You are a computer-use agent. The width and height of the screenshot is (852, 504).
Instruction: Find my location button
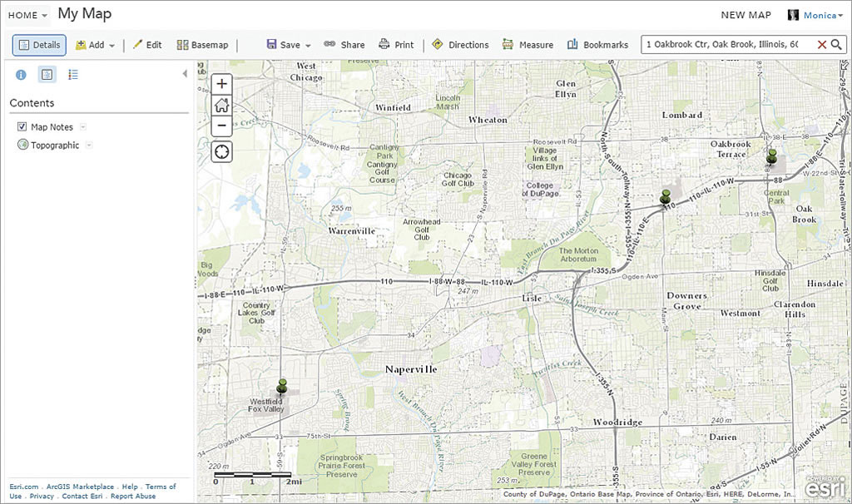coord(221,151)
